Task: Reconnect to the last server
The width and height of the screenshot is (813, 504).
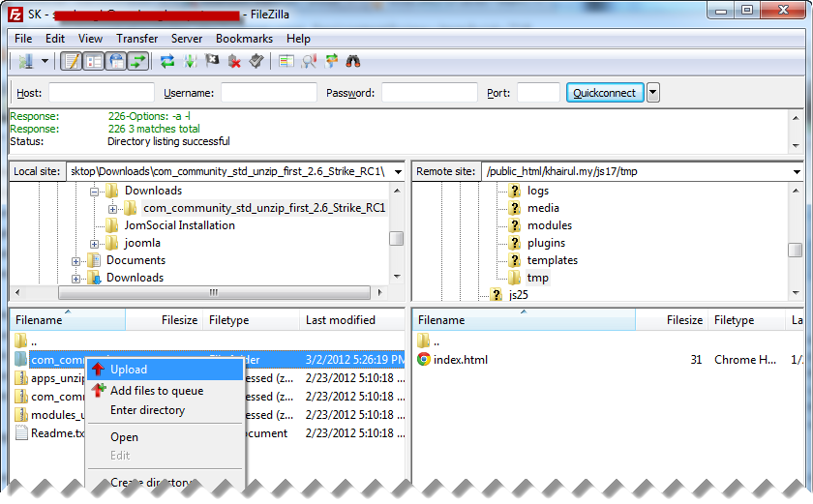Action: click(x=256, y=61)
